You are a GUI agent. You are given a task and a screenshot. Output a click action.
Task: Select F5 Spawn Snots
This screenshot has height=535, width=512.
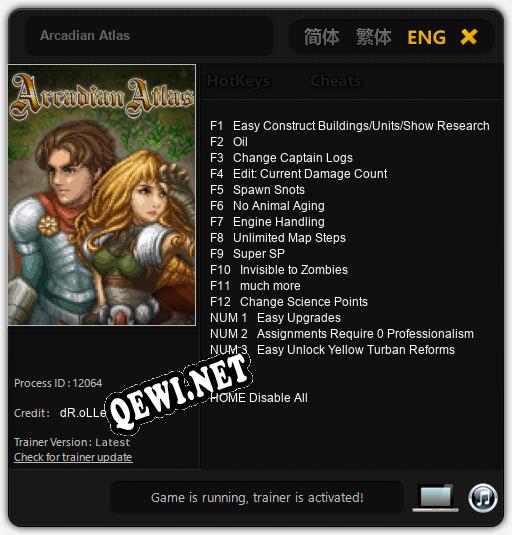(x=257, y=190)
